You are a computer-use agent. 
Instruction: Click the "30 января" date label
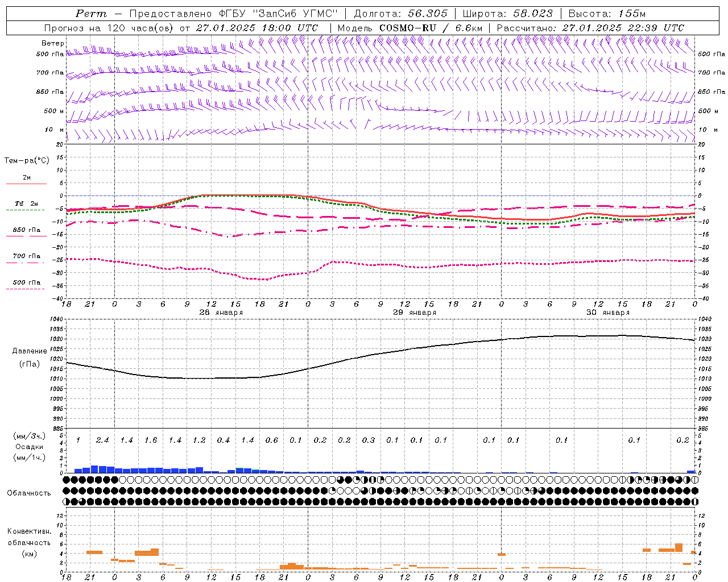coord(607,313)
